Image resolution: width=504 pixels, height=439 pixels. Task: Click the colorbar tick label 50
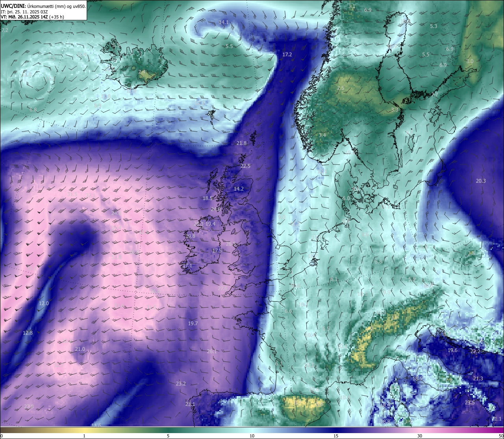[x=501, y=436]
